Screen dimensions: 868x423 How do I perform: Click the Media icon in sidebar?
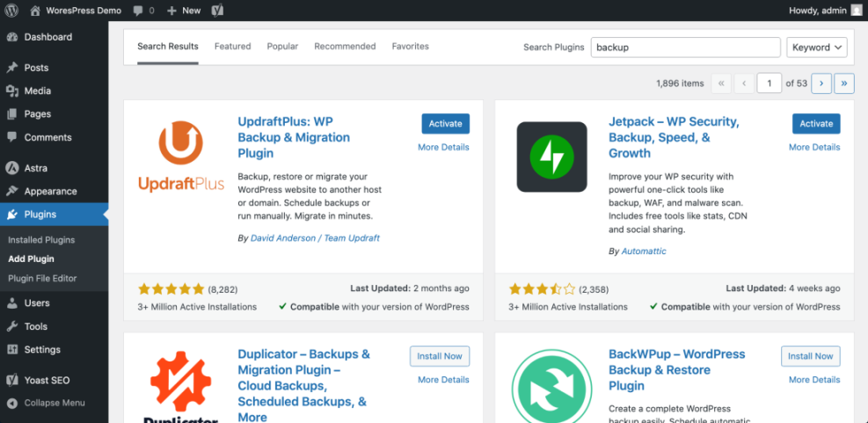click(x=12, y=91)
